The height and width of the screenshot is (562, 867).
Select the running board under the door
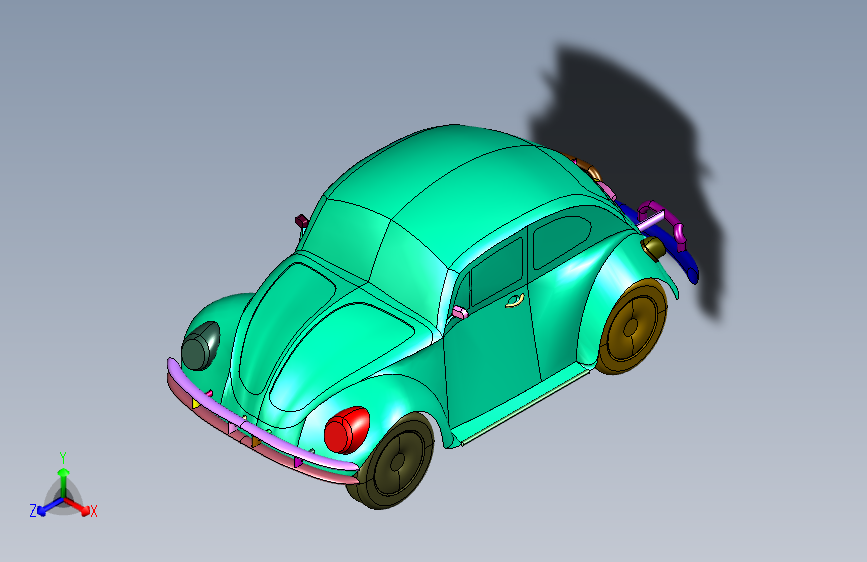tap(525, 408)
